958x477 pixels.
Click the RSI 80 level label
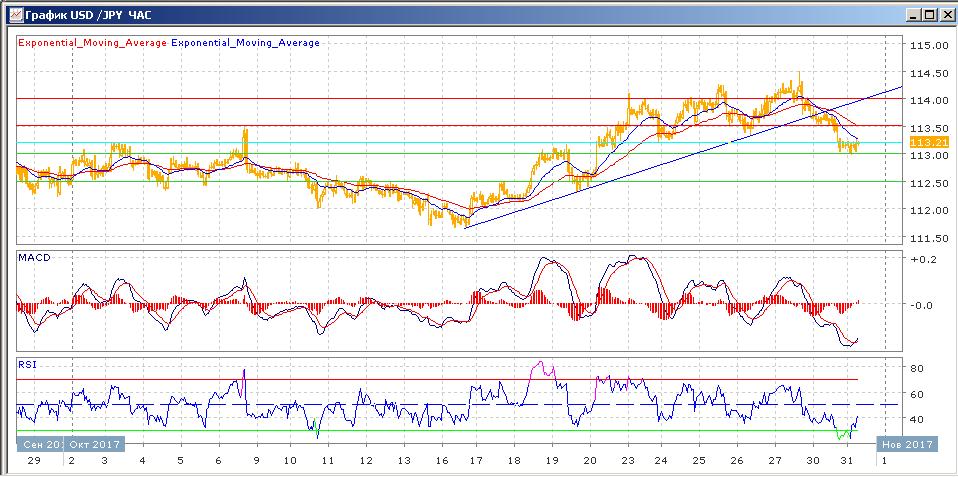point(915,368)
